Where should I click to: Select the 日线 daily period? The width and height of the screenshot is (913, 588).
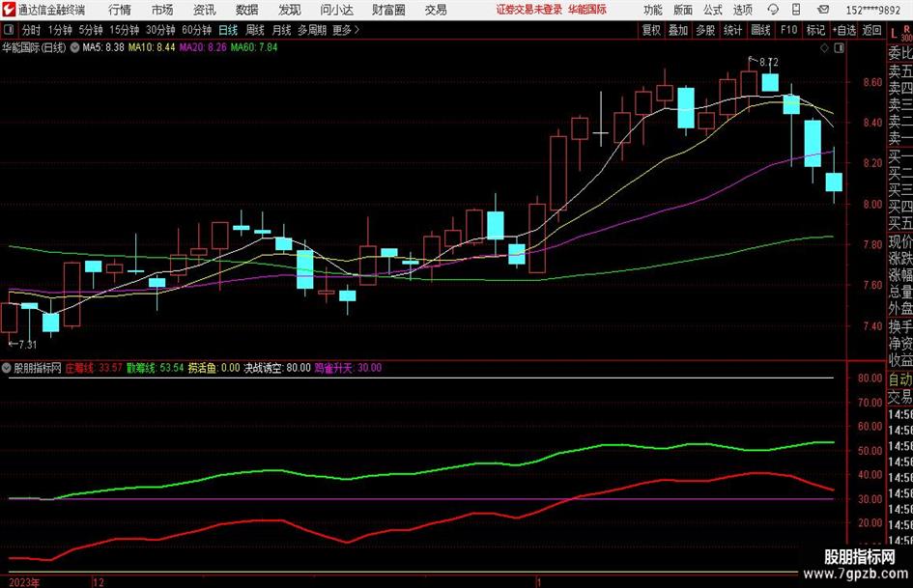click(x=228, y=30)
